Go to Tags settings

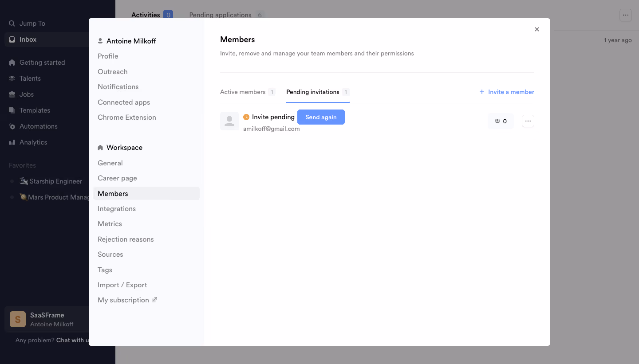tap(105, 270)
